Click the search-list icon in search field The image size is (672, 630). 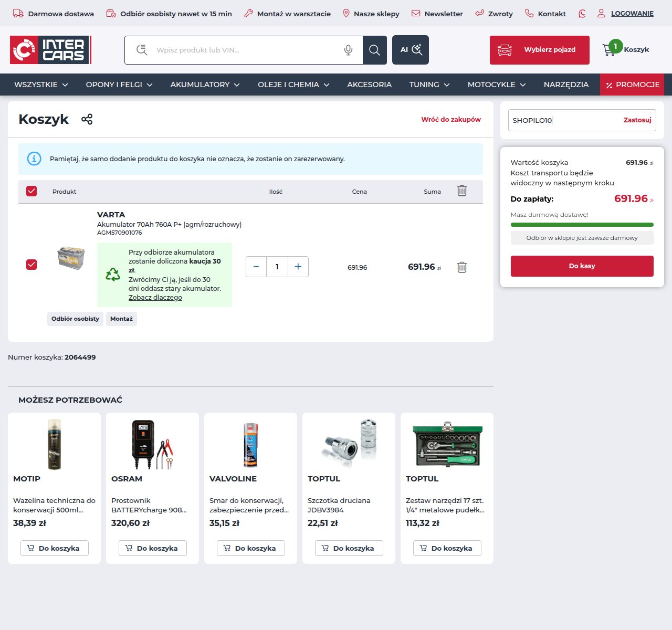pos(142,50)
